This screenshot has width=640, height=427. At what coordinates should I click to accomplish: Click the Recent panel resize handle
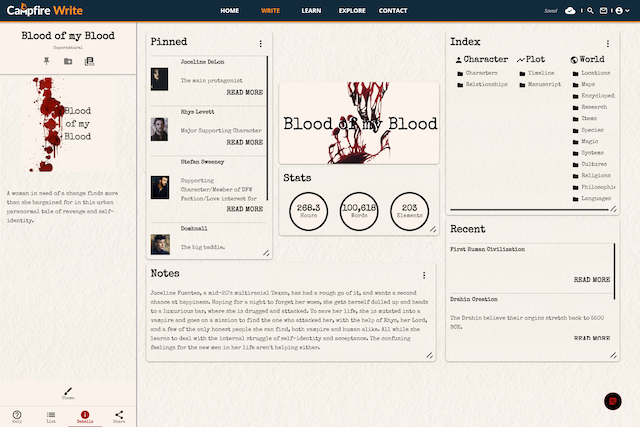pos(613,355)
